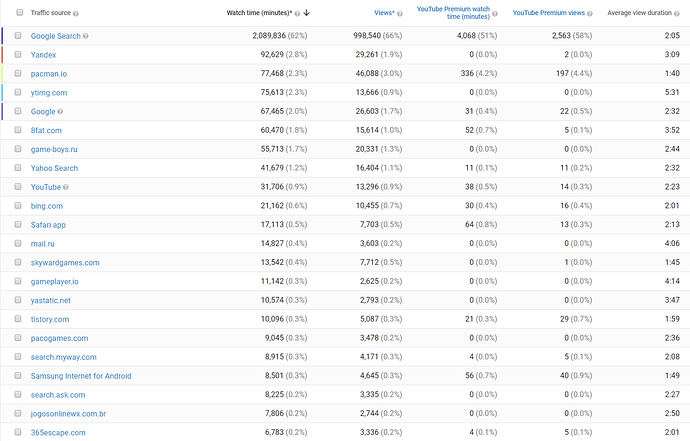Check the Yahoo Search row checkbox
This screenshot has height=441, width=690.
click(x=18, y=168)
